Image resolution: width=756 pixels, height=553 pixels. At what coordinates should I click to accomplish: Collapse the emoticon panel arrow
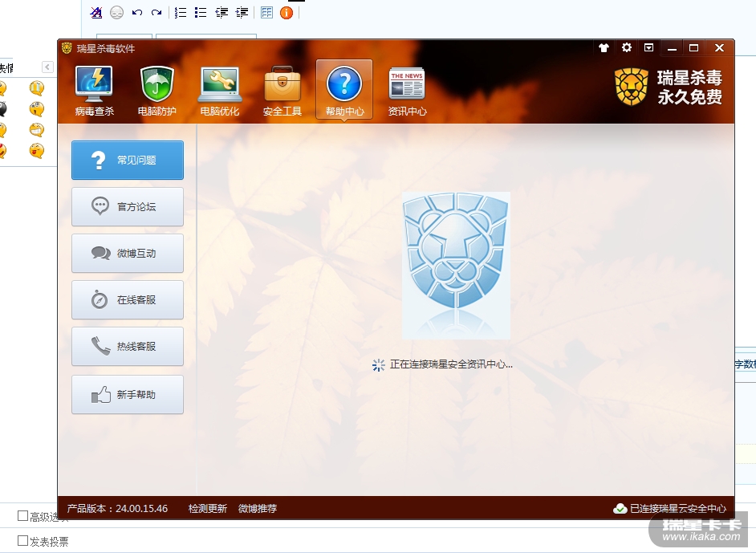(47, 67)
